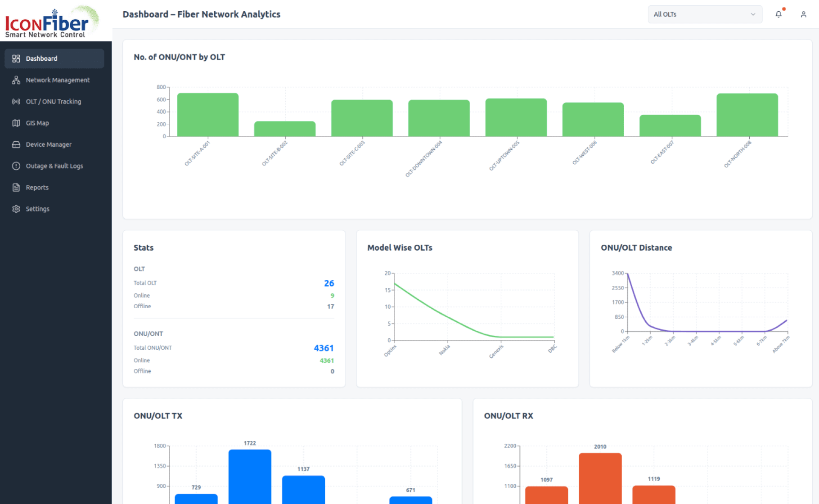
Task: Click the OLT / ONU Tracking signal icon
Action: (16, 102)
